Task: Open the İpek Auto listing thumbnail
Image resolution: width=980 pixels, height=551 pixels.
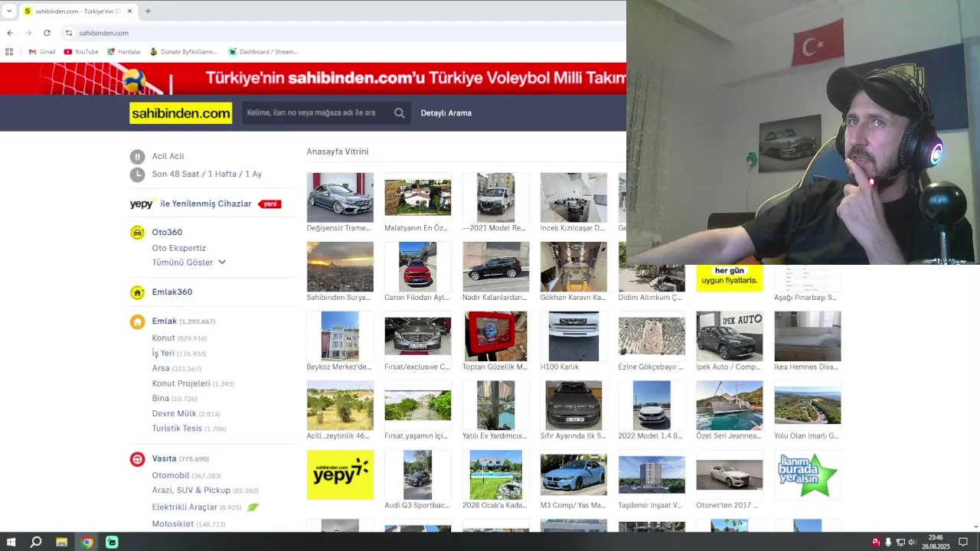Action: coord(730,337)
